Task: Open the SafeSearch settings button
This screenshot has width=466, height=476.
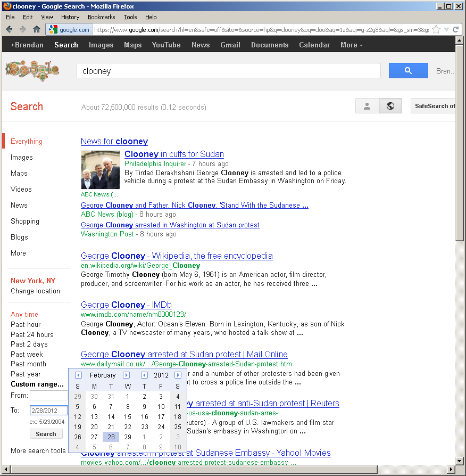Action: (433, 106)
